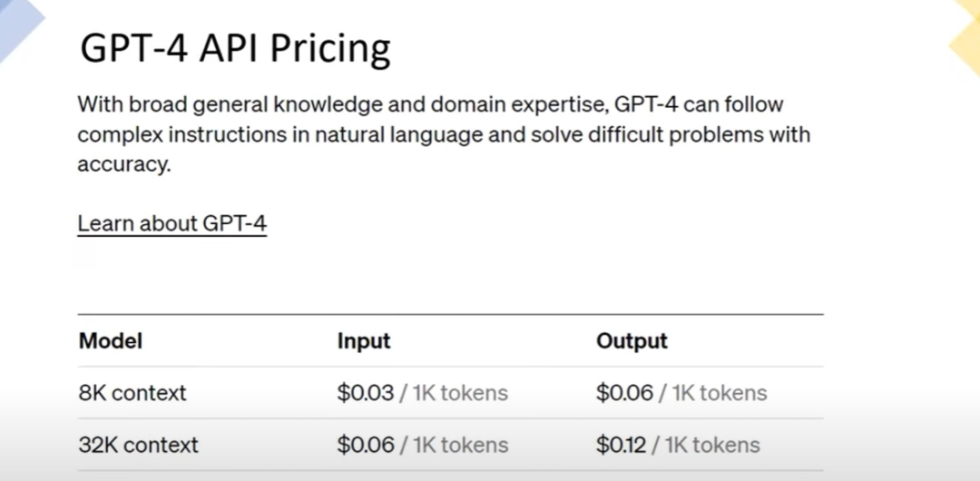Image resolution: width=980 pixels, height=481 pixels.
Task: Click '1K tokens' text in 8K input cell
Action: point(460,393)
